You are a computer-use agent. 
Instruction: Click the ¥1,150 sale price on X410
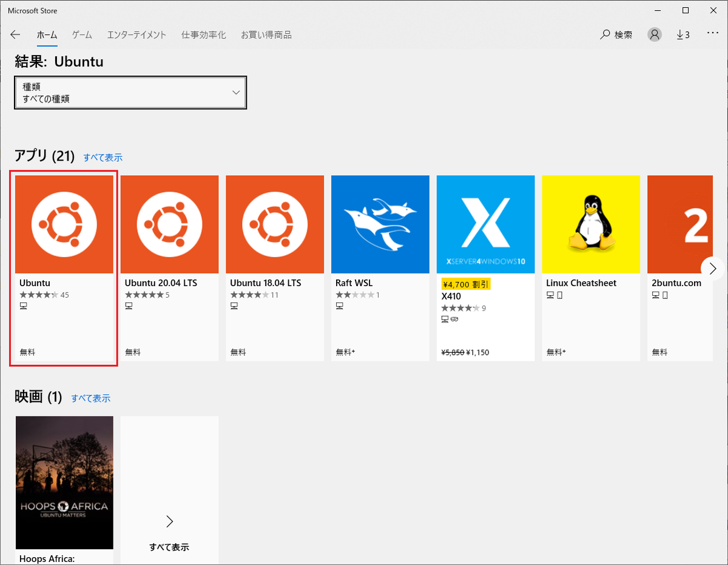point(477,352)
